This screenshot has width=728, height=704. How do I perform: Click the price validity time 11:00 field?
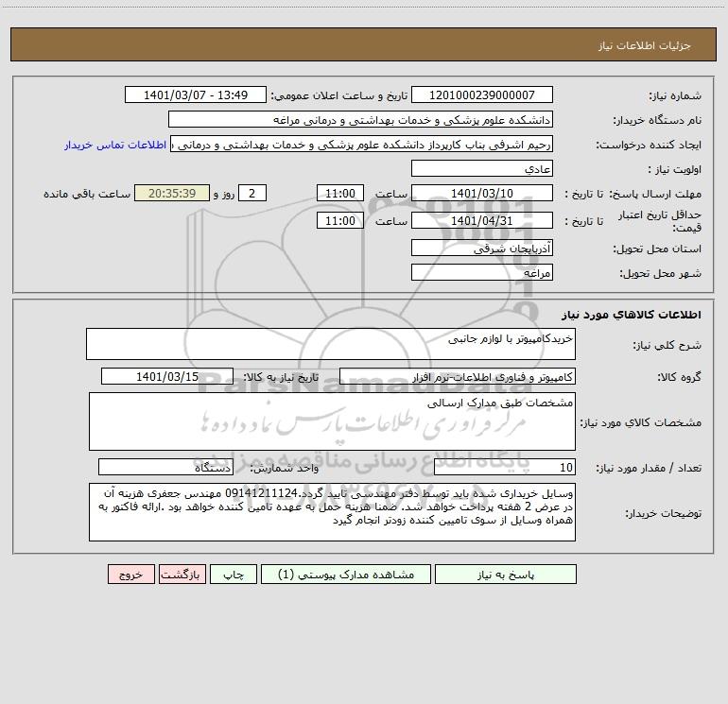click(x=339, y=221)
